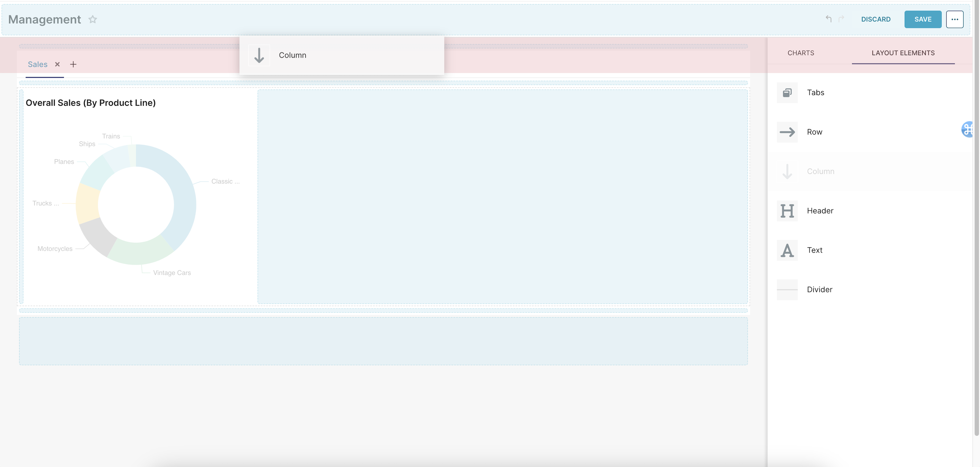Open the three-dots more options menu
Image resolution: width=980 pixels, height=467 pixels.
pos(954,19)
